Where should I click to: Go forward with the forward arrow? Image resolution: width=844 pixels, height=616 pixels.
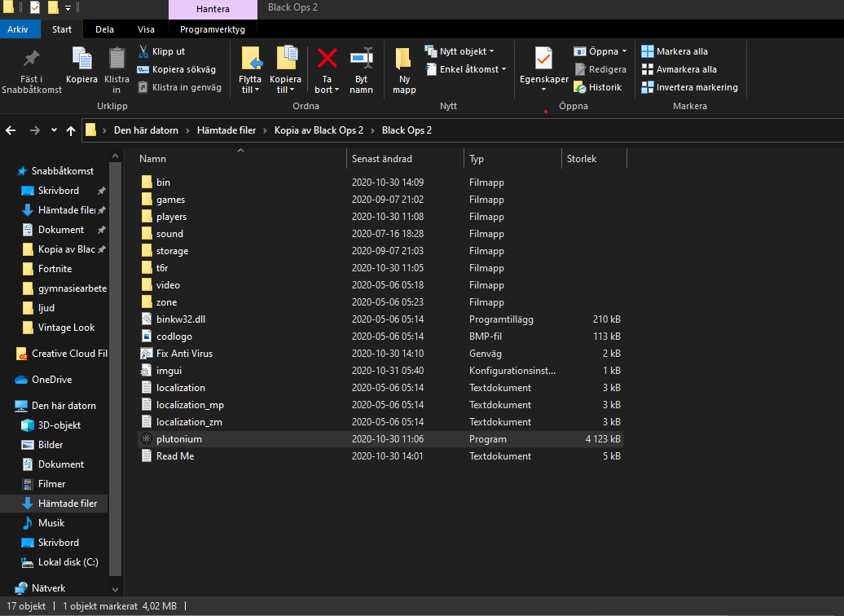[x=35, y=130]
